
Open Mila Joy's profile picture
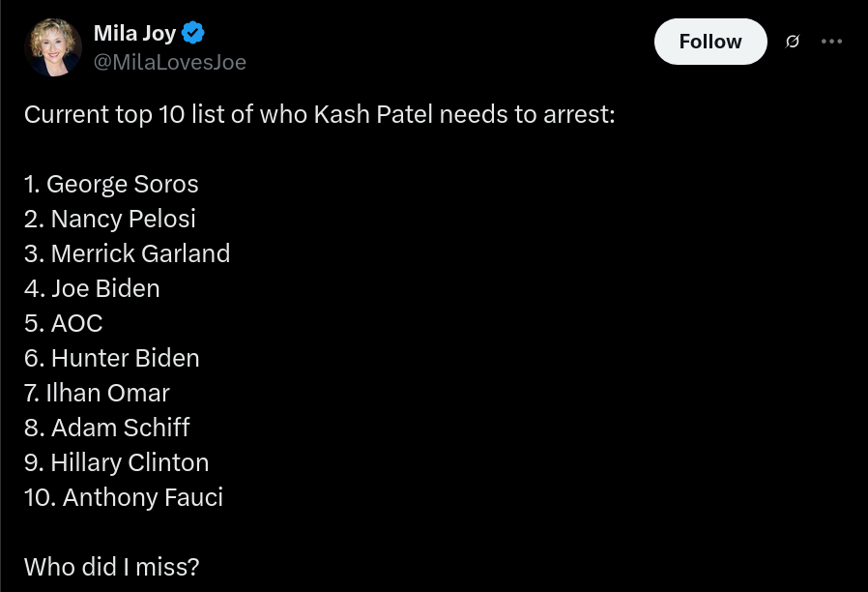click(x=53, y=47)
